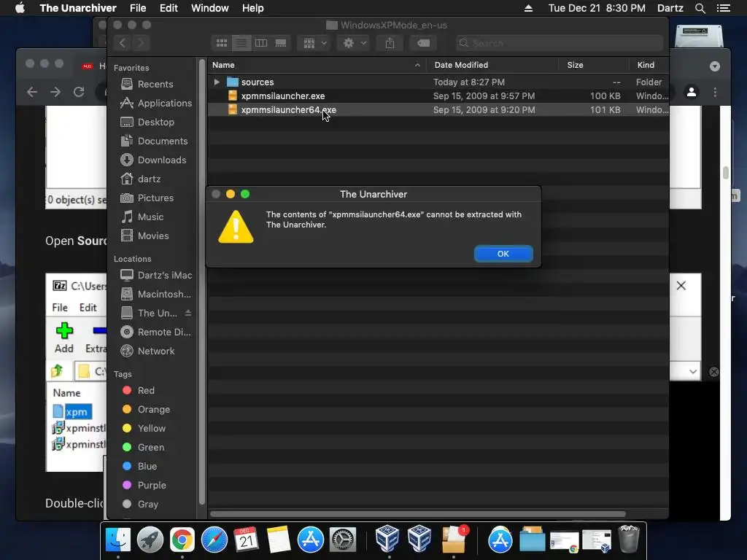Viewport: 747px width, 560px height.
Task: Sort files by Size column header
Action: click(x=594, y=65)
